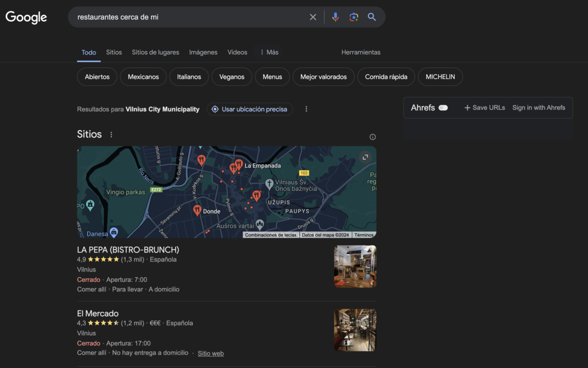This screenshot has height=368, width=588.
Task: Click the info icon beside Sitios heading
Action: click(x=372, y=136)
